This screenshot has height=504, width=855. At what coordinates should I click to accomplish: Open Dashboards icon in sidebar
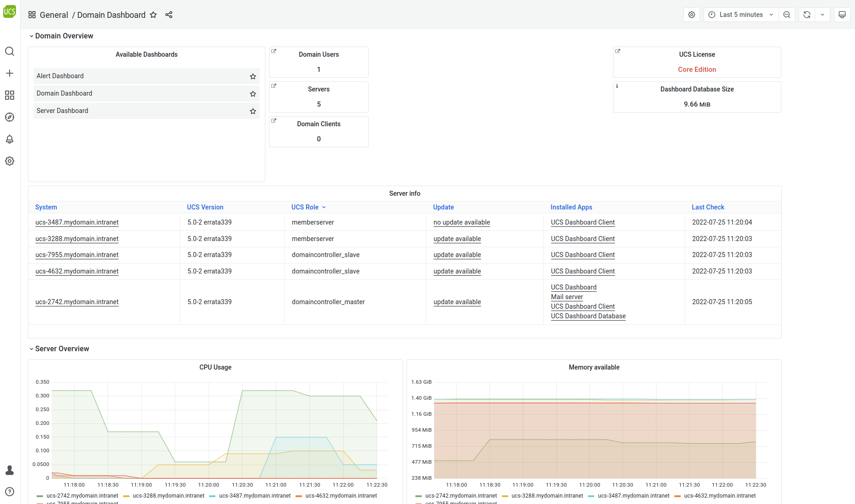10,95
